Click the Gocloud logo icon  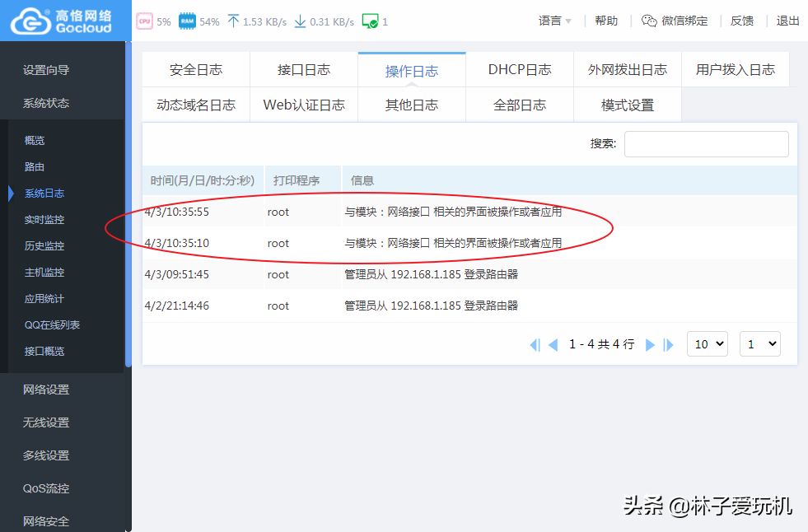(30, 21)
